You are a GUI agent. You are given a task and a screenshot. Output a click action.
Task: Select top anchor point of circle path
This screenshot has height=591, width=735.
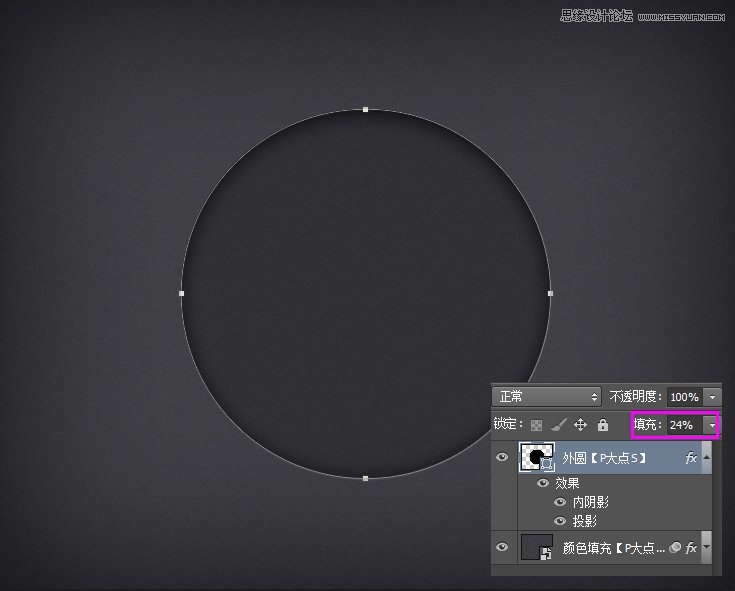click(x=366, y=109)
